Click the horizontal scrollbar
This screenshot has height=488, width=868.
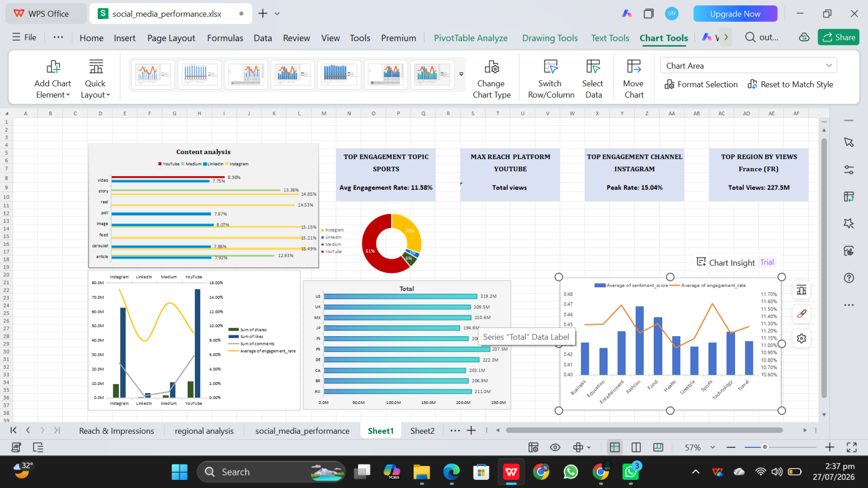pos(644,430)
